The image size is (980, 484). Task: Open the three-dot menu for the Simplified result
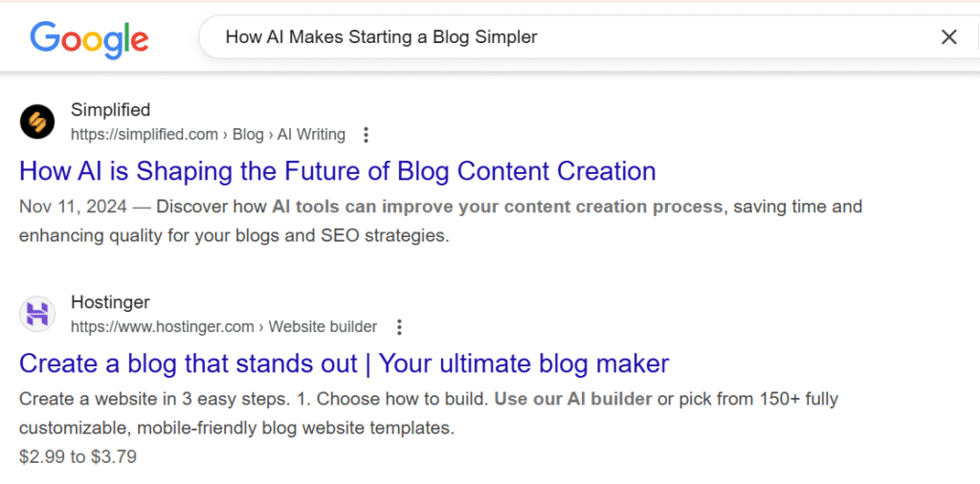pos(365,135)
